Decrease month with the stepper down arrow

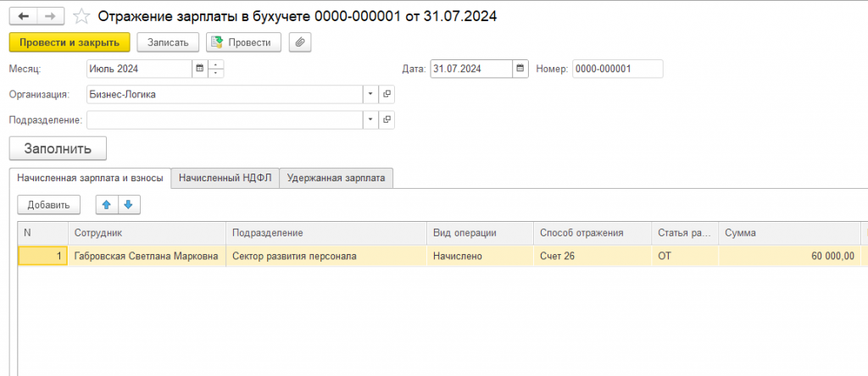click(x=216, y=74)
